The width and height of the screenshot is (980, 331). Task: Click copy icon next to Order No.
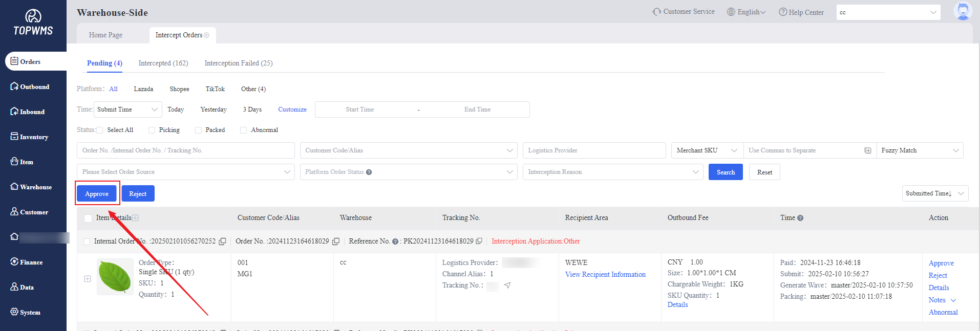336,241
